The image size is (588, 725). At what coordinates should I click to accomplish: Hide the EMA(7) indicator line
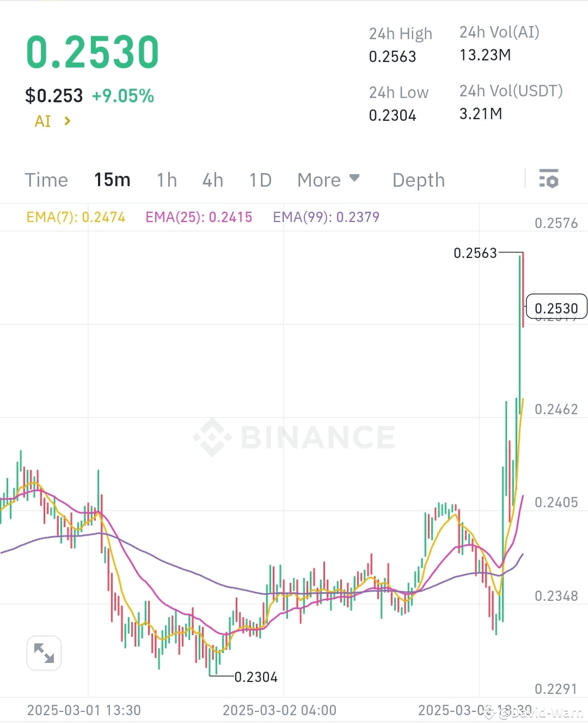point(76,217)
